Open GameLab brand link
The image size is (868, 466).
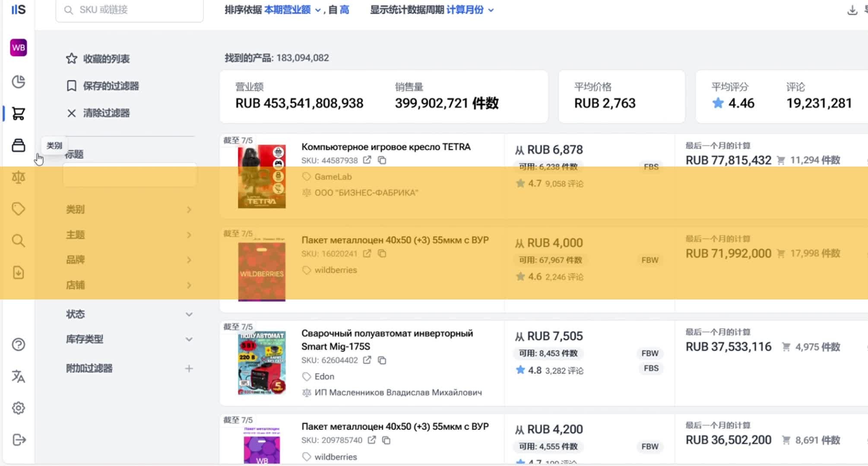333,176
